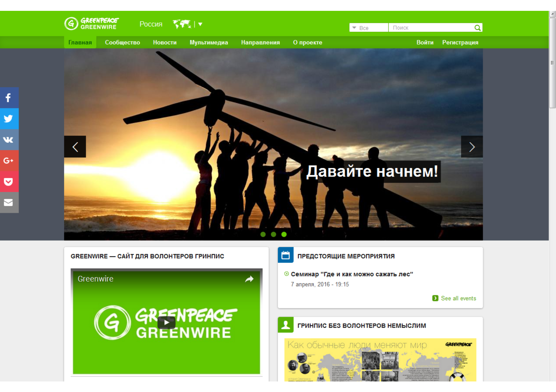Click the "See all events" link
Screen dimensions: 556x392
click(458, 298)
